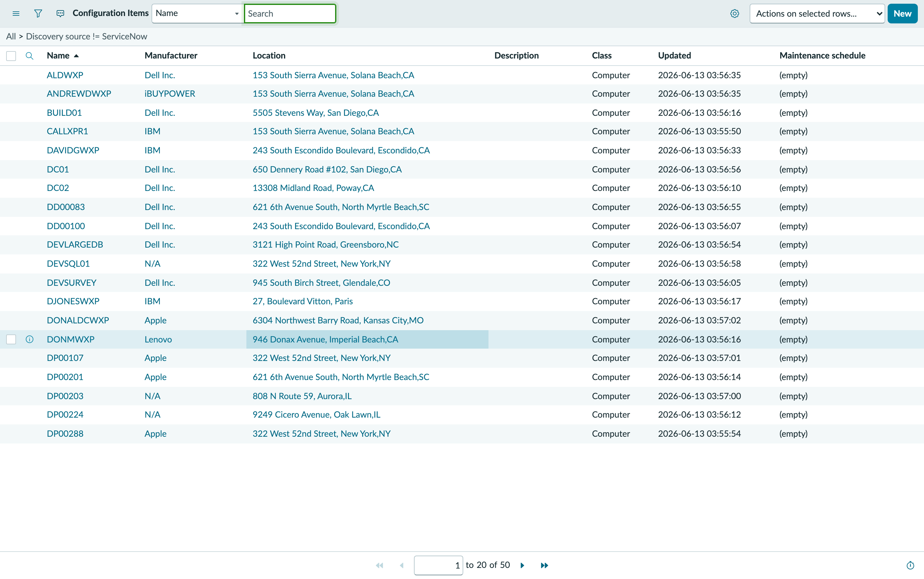The width and height of the screenshot is (924, 579).
Task: Sort by Updated column header
Action: [x=674, y=55]
